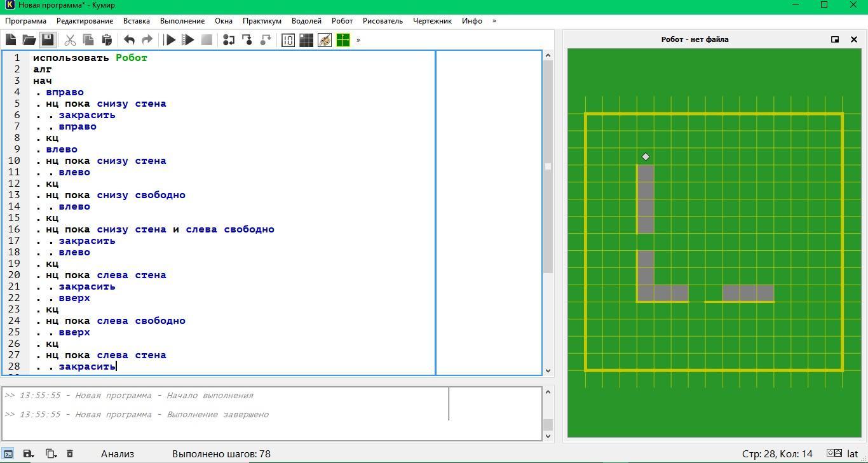Open save console output dropdown

29,453
